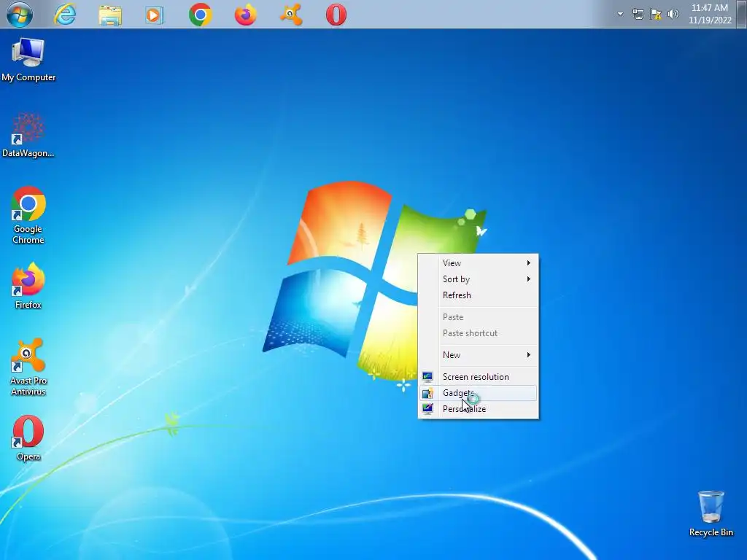Screen dimensions: 747x560
Task: Click the Screen resolution monitor icon
Action: click(x=427, y=377)
